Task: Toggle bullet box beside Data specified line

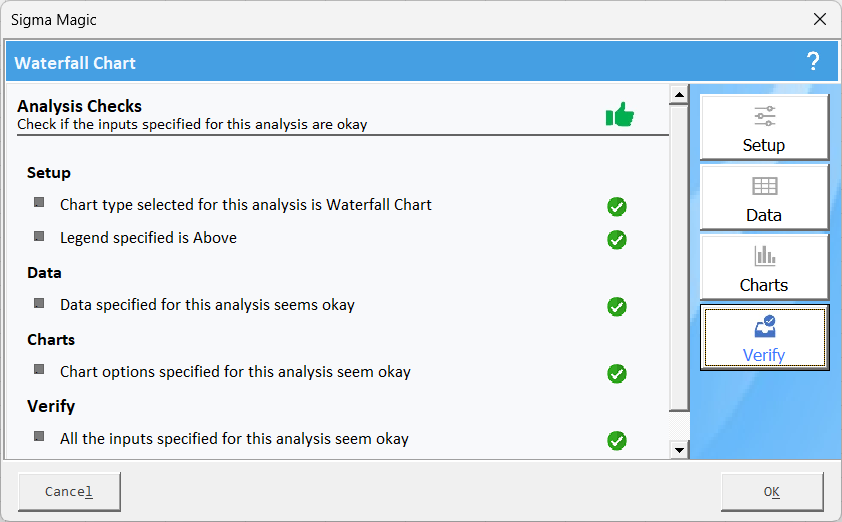Action: click(39, 303)
